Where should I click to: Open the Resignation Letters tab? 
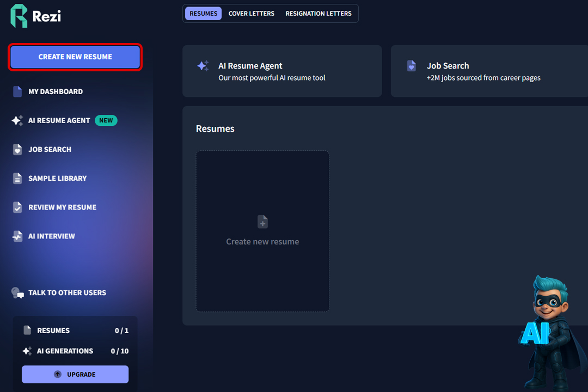point(318,14)
